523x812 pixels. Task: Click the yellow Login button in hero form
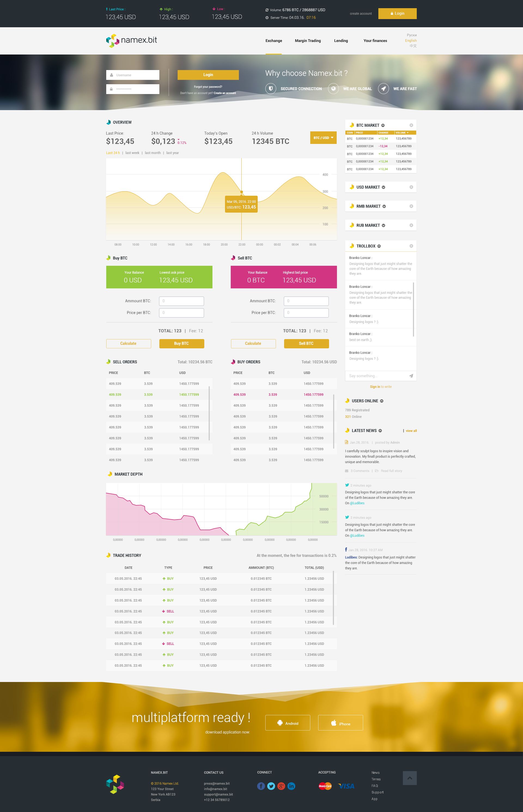pyautogui.click(x=208, y=75)
